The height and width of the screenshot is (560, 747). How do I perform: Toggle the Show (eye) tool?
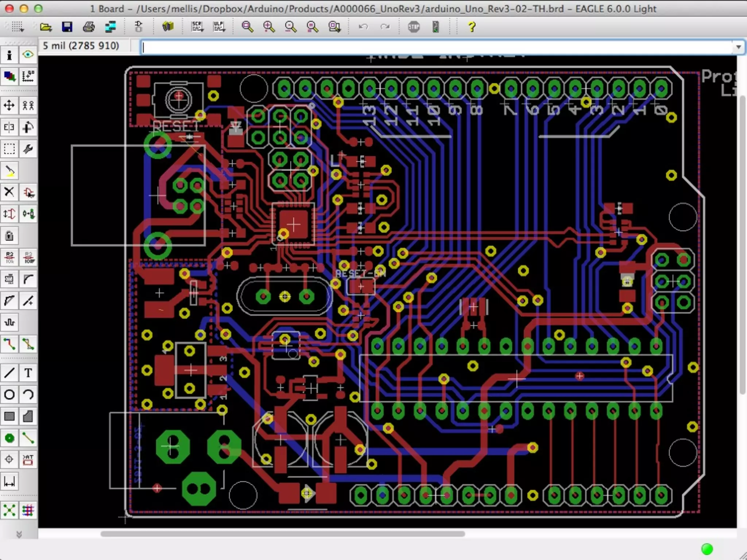(x=28, y=55)
